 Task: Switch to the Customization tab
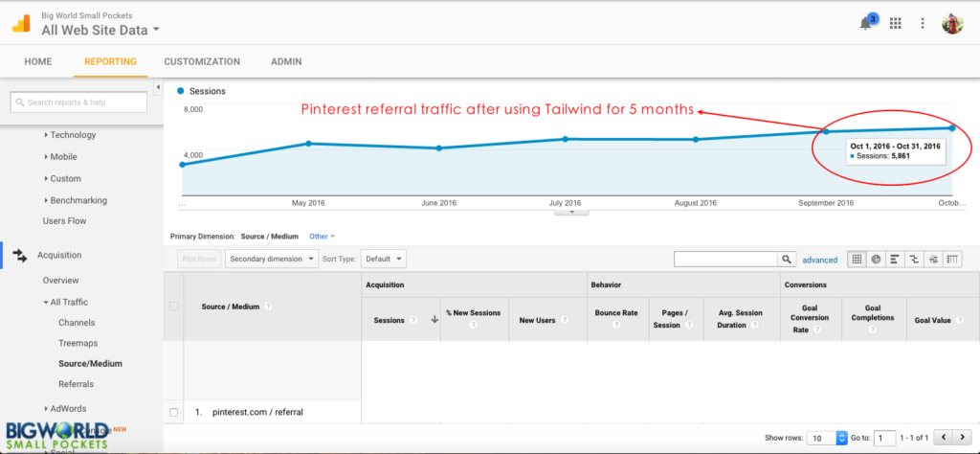(202, 61)
